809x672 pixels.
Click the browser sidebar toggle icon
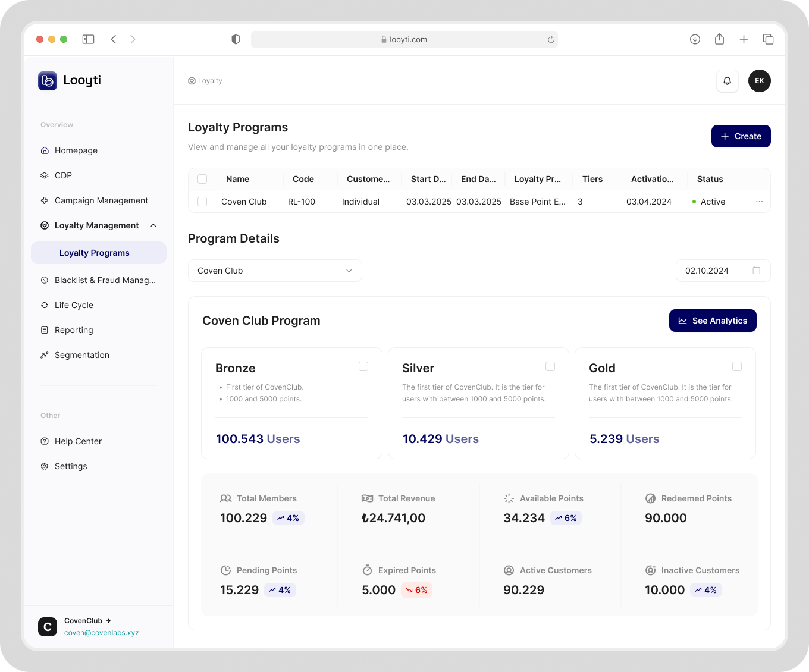[x=88, y=39]
